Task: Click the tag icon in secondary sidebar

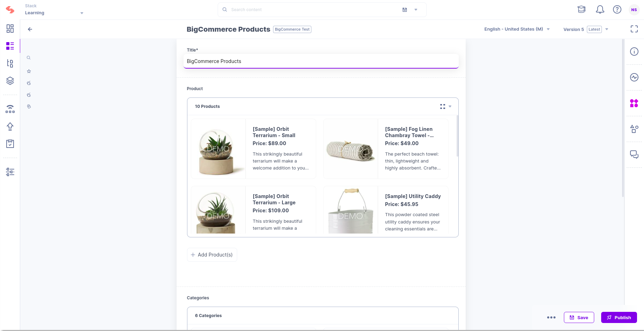Action: pos(29,107)
